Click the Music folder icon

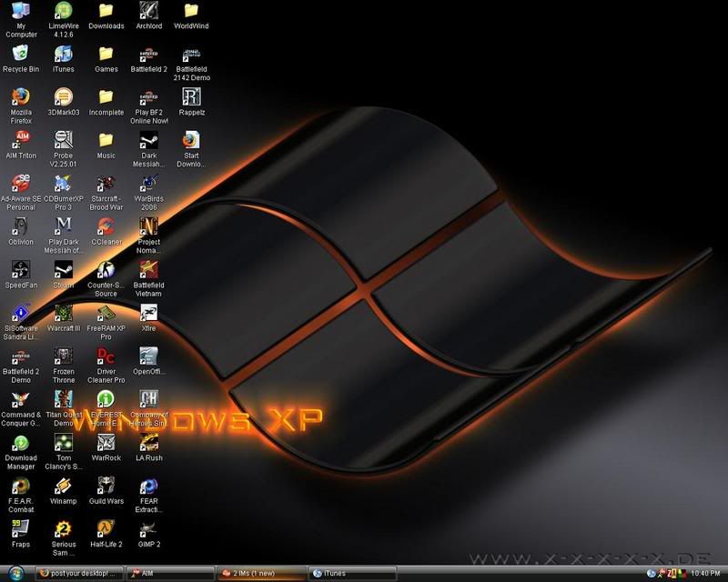pos(106,141)
